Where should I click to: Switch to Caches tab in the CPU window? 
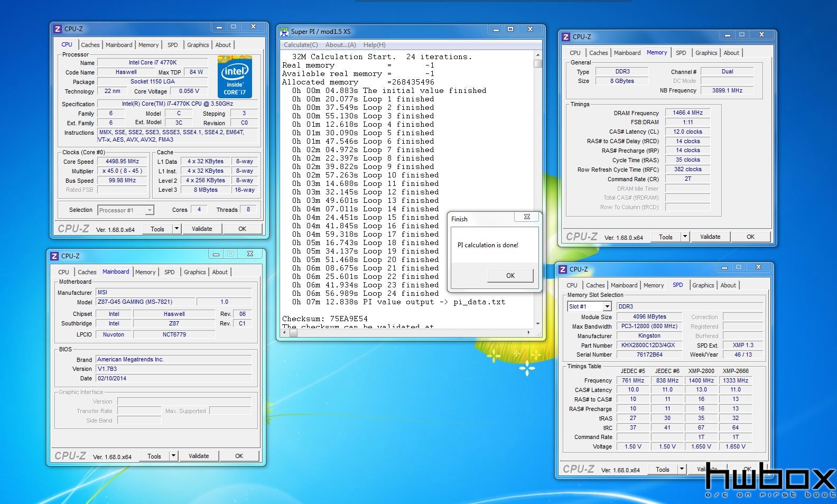point(90,45)
